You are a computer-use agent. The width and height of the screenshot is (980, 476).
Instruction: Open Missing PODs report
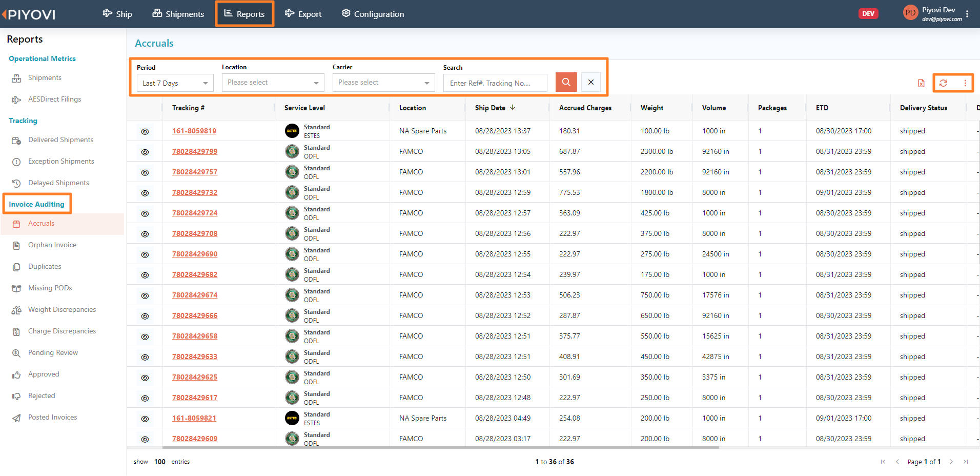tap(50, 288)
